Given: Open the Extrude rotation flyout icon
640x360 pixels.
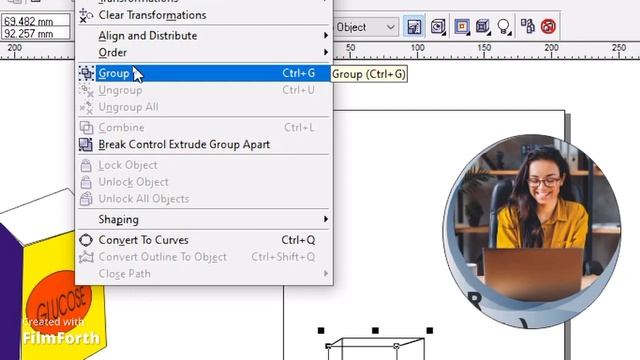Looking at the screenshot, I should (x=438, y=27).
